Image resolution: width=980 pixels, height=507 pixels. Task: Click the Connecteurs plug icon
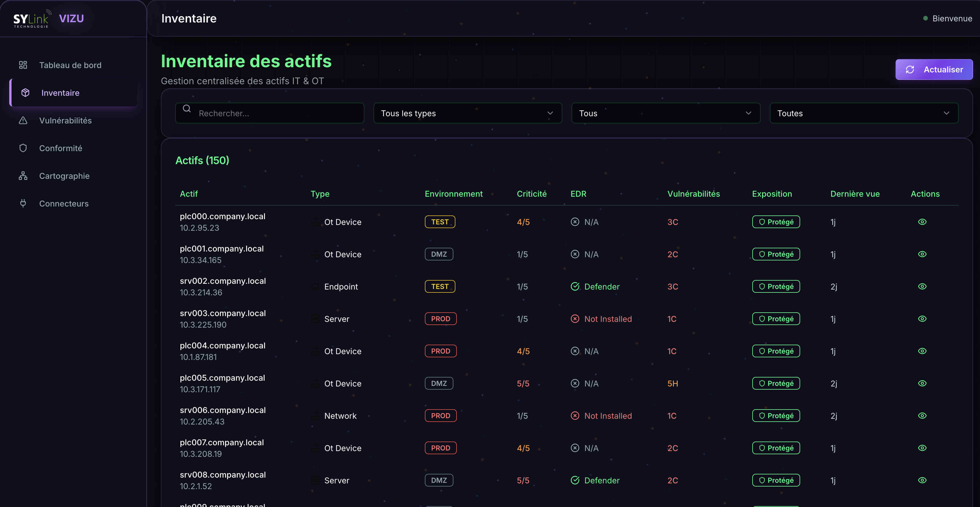pos(23,203)
